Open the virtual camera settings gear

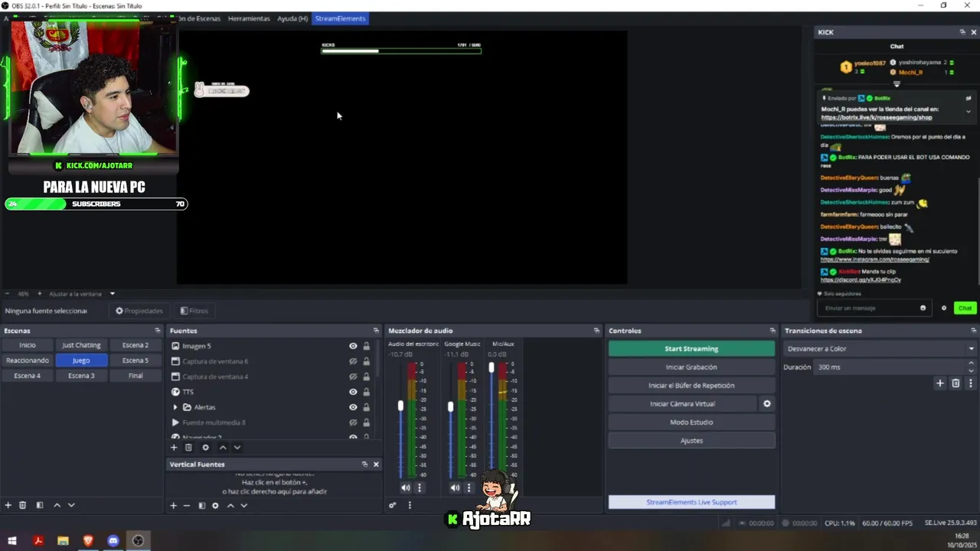767,404
